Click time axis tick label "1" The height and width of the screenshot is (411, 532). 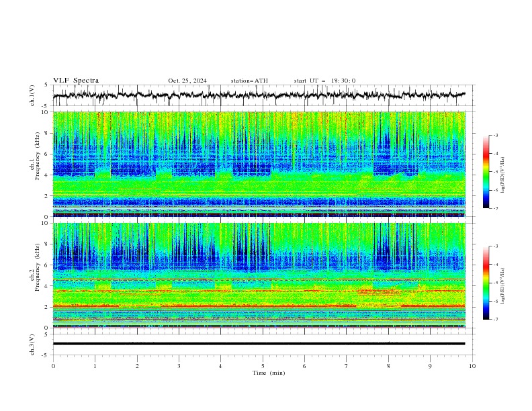pos(95,366)
